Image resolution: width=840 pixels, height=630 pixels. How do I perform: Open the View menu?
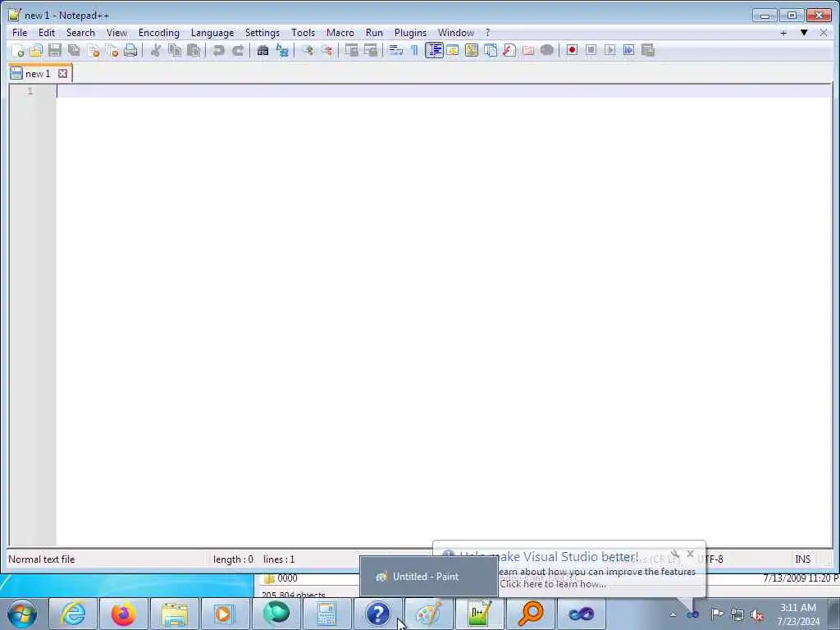pos(116,33)
